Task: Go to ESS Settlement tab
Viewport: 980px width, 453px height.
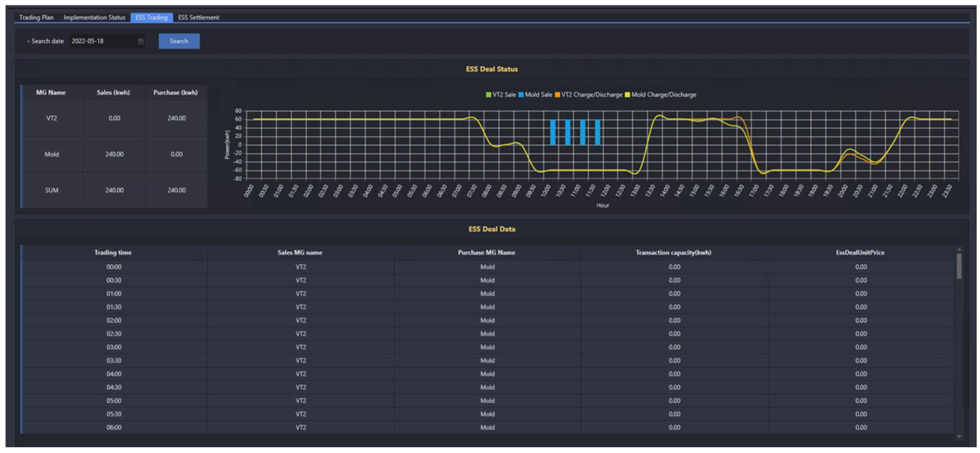Action: [198, 17]
